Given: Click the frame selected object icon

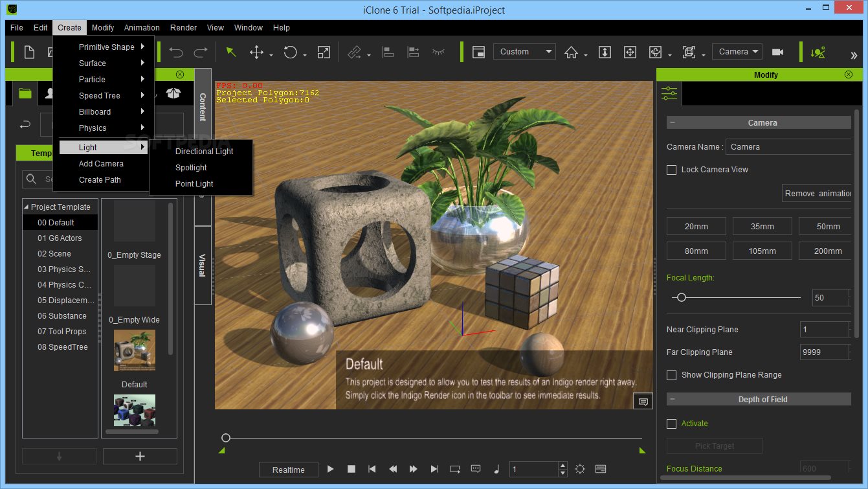Looking at the screenshot, I should 689,52.
